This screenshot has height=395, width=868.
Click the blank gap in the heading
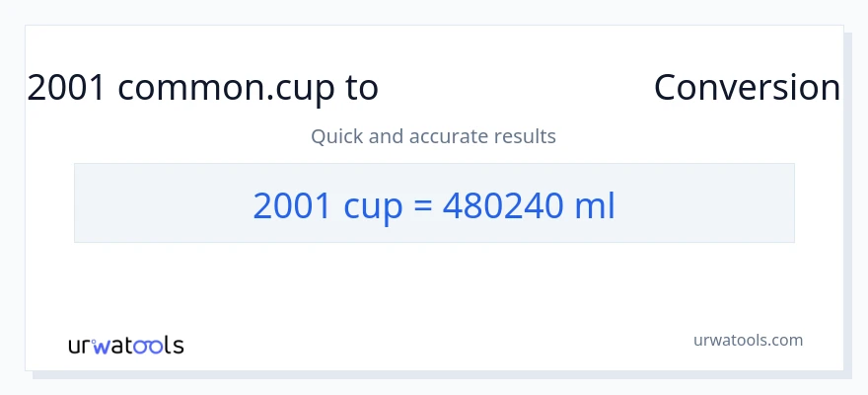tap(516, 88)
